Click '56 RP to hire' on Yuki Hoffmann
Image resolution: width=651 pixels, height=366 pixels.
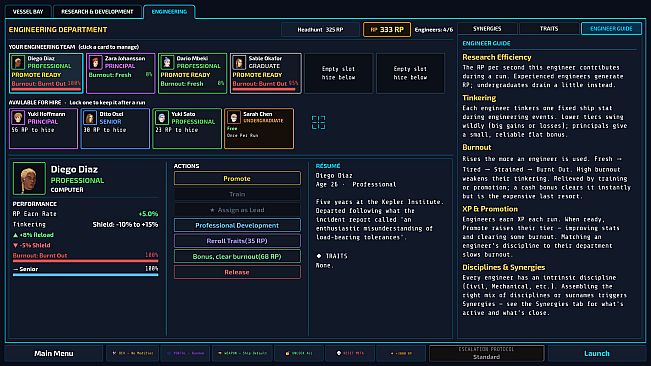click(33, 130)
